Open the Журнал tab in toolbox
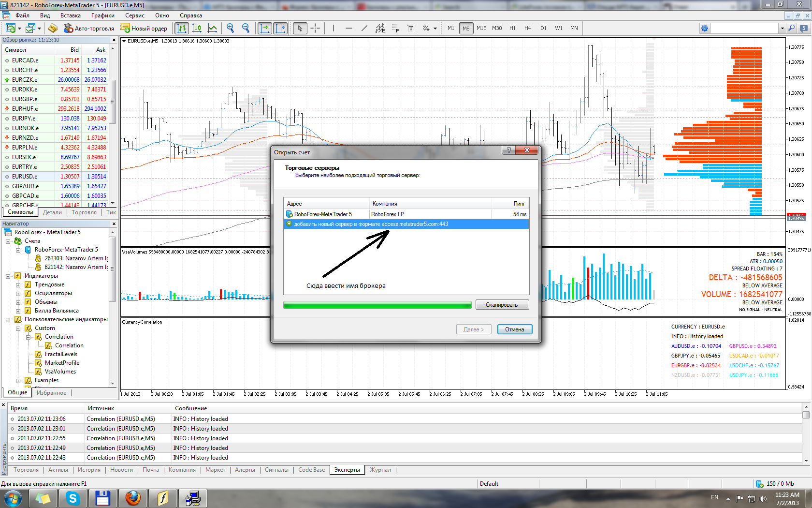The image size is (812, 508). point(380,470)
